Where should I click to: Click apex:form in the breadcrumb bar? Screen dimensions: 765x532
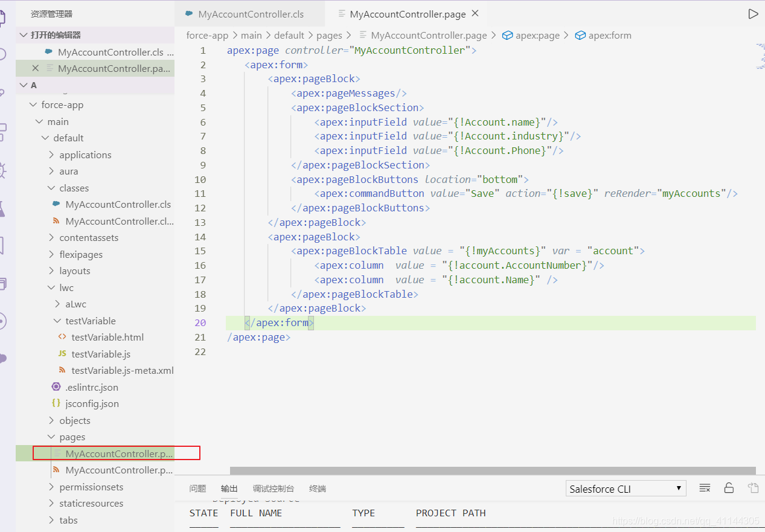[x=609, y=35]
